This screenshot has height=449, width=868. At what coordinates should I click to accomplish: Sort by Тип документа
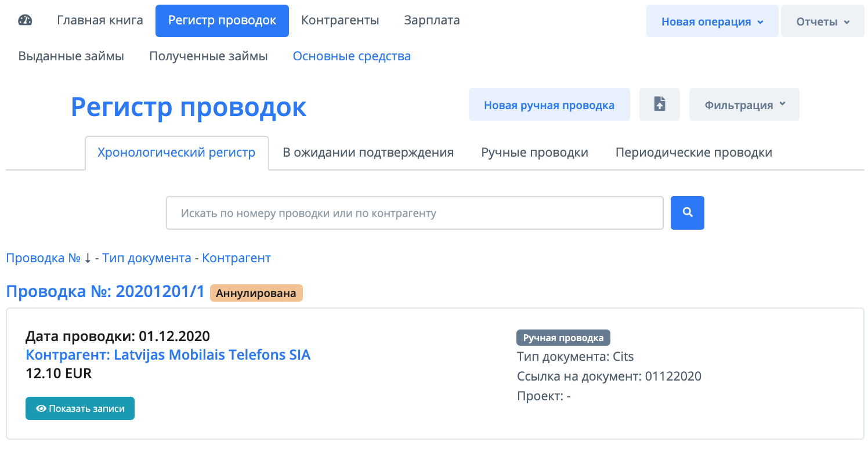pos(147,258)
